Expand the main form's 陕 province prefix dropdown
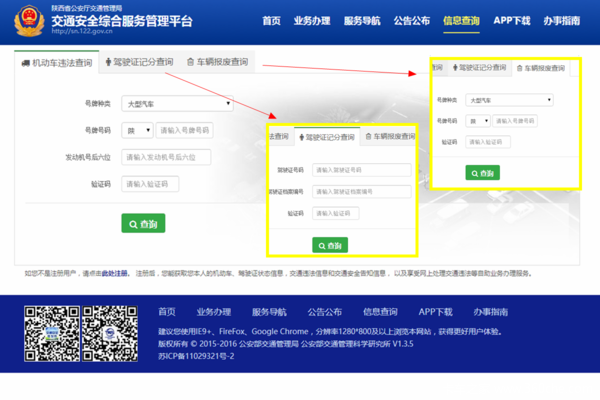600x400 pixels. coord(137,131)
